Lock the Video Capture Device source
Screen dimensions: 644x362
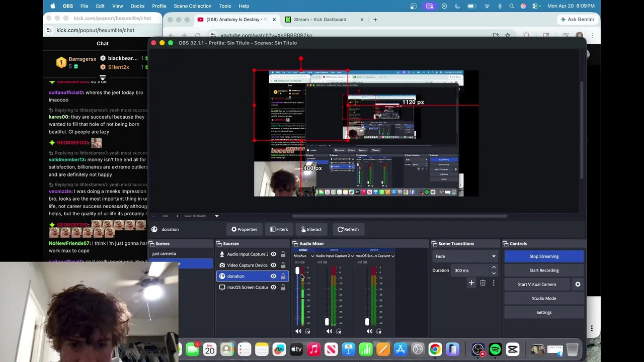(x=283, y=265)
